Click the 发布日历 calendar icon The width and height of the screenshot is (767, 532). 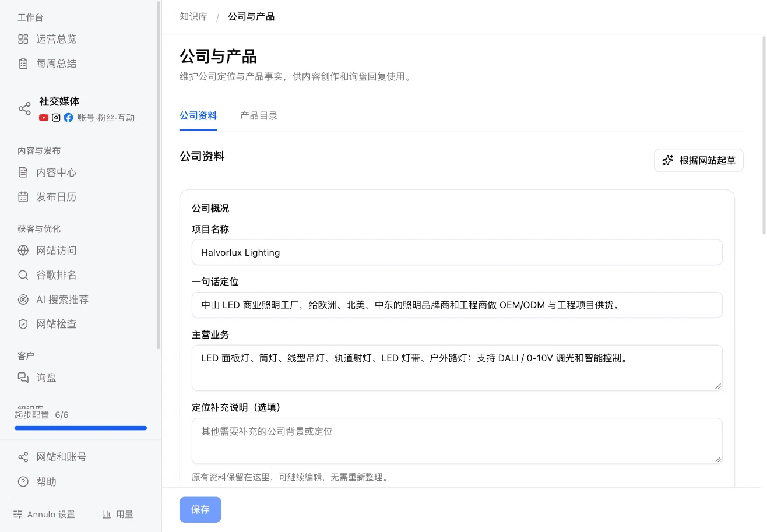pos(23,197)
